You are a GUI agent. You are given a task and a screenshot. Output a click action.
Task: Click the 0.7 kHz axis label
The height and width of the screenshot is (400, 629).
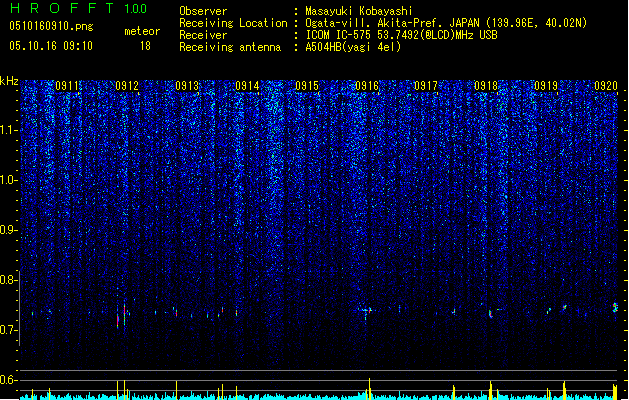point(9,330)
